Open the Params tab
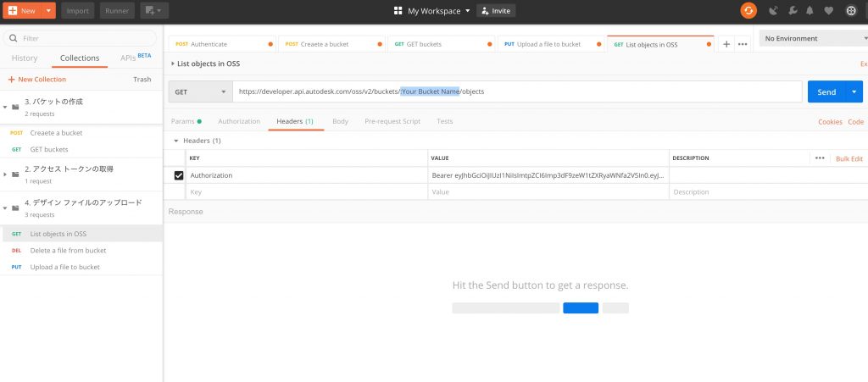 [x=186, y=121]
